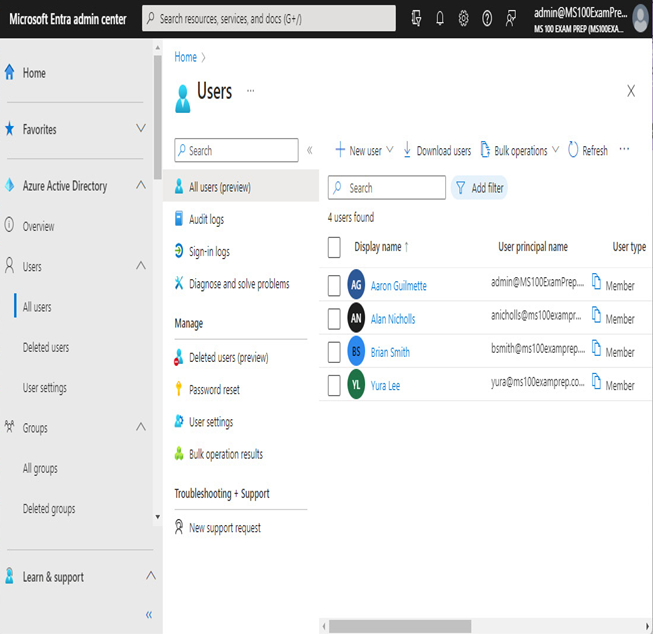Collapse the left navigation pane
This screenshot has height=634, width=653.
click(149, 614)
